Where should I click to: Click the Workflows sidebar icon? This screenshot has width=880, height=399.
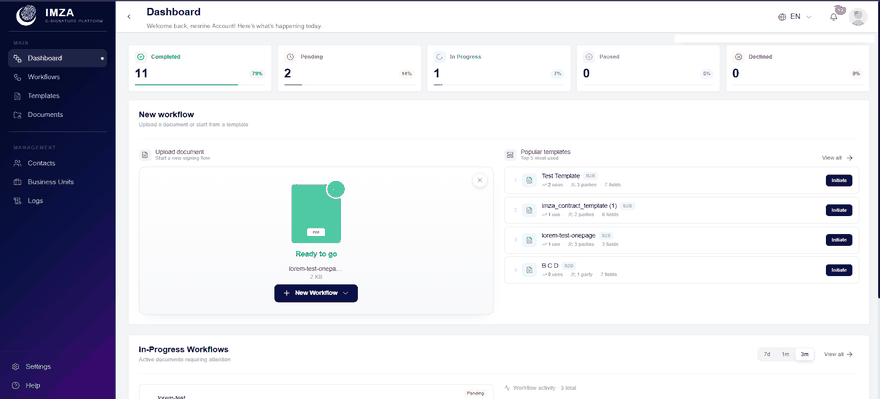pyautogui.click(x=17, y=77)
